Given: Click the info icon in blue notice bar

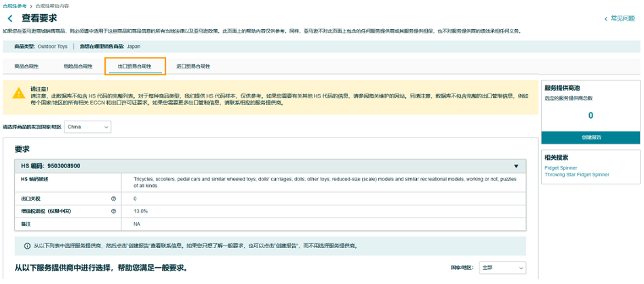Looking at the screenshot, I should click(27, 246).
